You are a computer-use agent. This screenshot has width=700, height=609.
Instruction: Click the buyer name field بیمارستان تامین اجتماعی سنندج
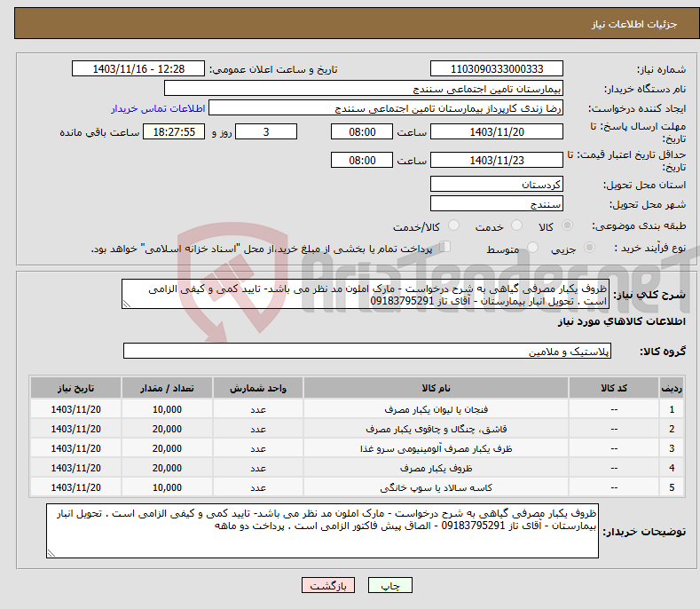pos(364,89)
